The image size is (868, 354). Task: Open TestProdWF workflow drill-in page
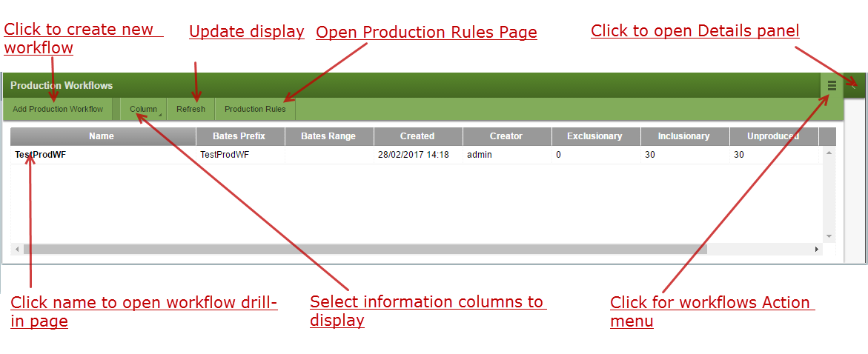click(40, 155)
